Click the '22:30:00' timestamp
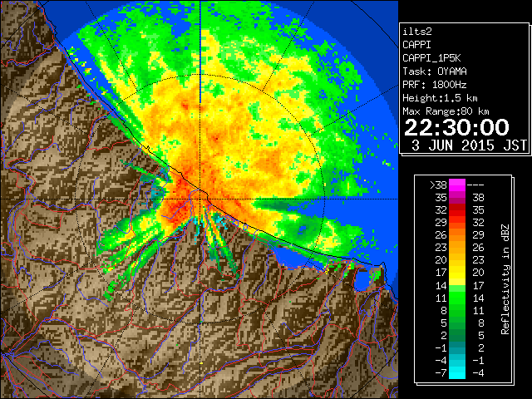Screen dimensions: 532x399 (456, 127)
